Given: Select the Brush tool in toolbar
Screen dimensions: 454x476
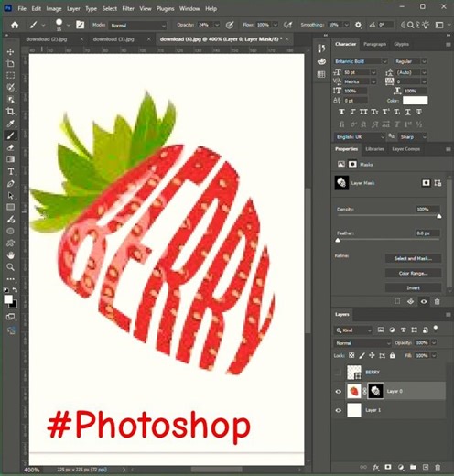Looking at the screenshot, I should click(x=10, y=135).
